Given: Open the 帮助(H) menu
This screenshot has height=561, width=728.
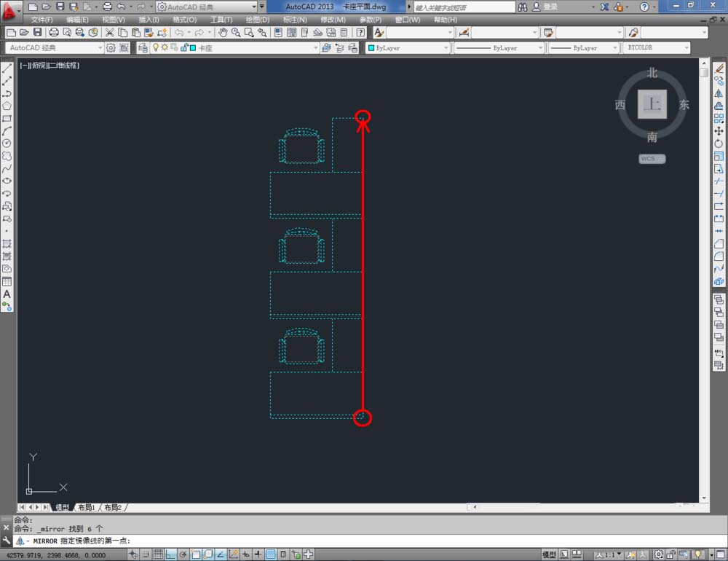Looking at the screenshot, I should coord(446,20).
